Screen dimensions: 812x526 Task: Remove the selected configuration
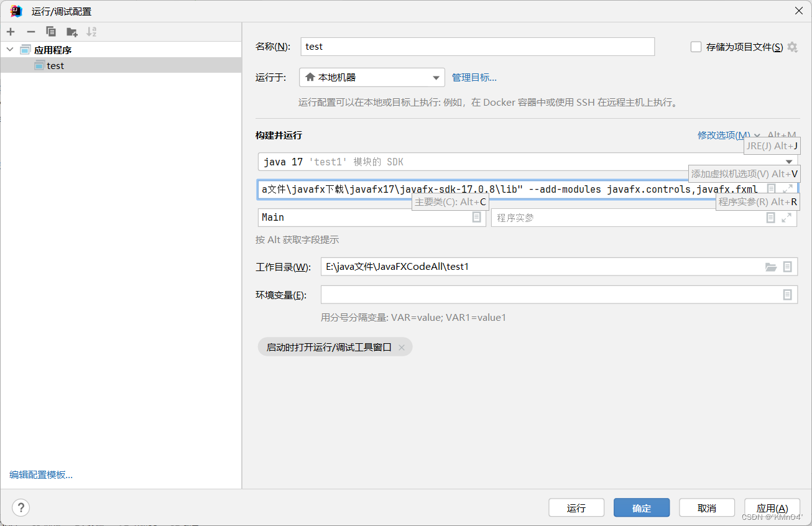tap(30, 32)
